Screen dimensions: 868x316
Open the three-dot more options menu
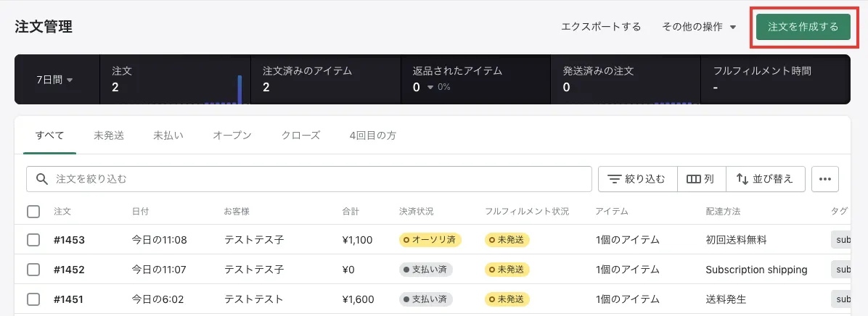[824, 179]
